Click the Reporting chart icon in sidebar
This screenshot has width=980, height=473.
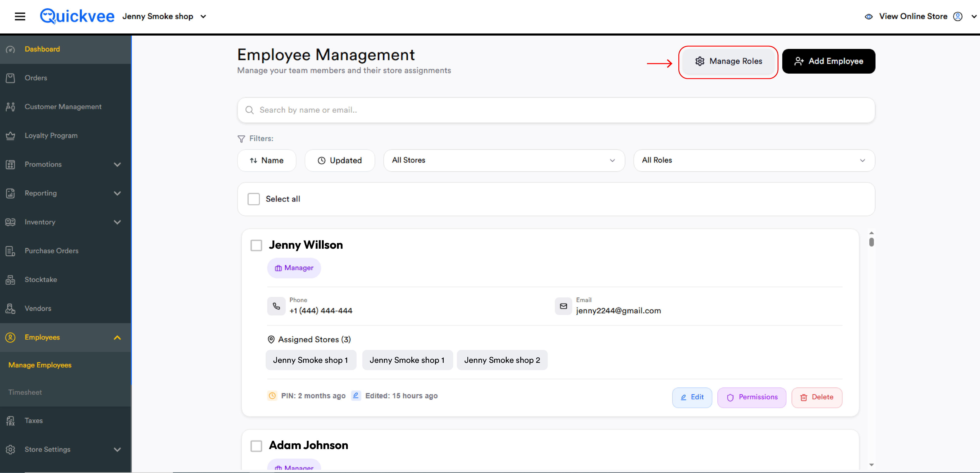(x=11, y=193)
